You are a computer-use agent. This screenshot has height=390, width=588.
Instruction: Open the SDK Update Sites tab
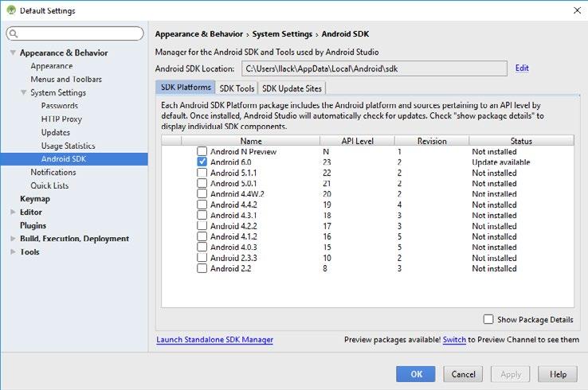click(292, 88)
